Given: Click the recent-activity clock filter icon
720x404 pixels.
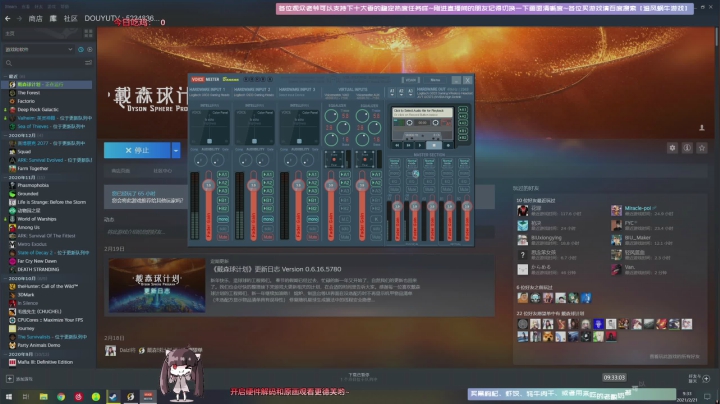Looking at the screenshot, I should (x=81, y=49).
